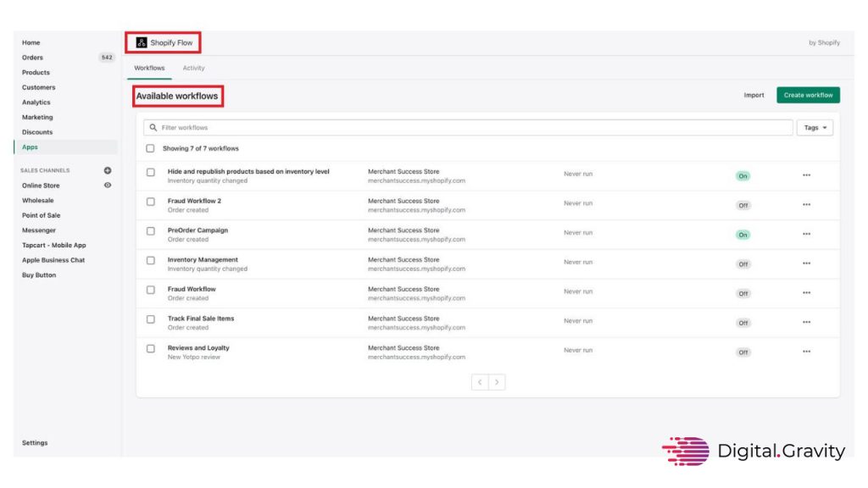Open more actions for PreOrder Campaign
This screenshot has width=868, height=488.
coord(806,235)
